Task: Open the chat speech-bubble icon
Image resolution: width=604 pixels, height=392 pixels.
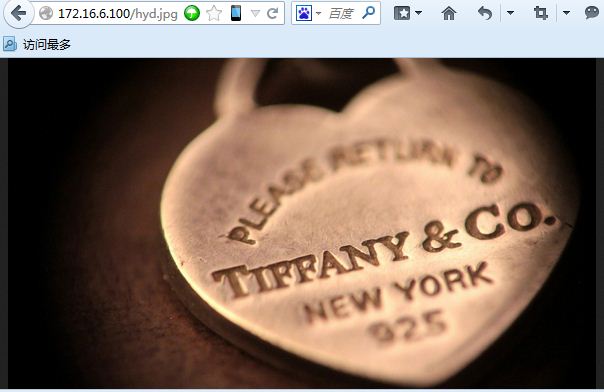Action: (x=592, y=13)
